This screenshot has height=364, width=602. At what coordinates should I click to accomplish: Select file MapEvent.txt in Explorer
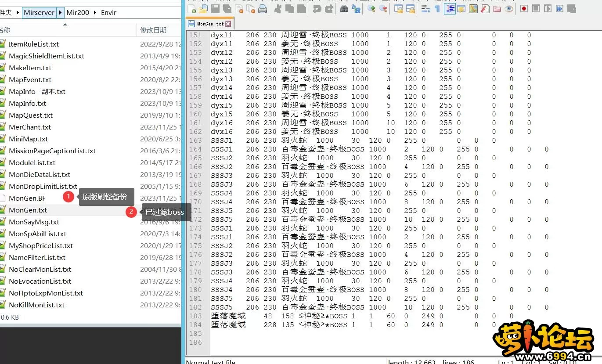tap(30, 79)
